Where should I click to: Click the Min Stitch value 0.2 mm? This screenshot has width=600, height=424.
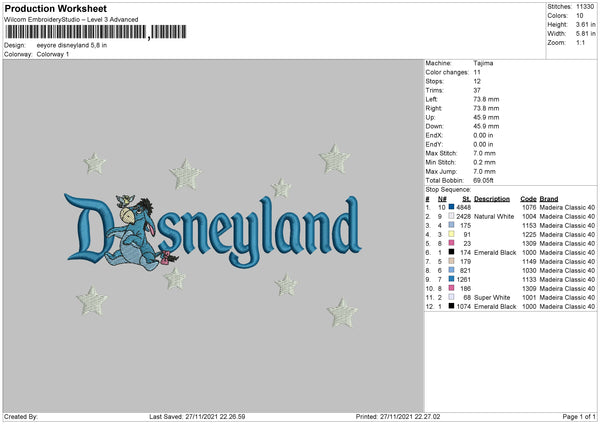[484, 162]
